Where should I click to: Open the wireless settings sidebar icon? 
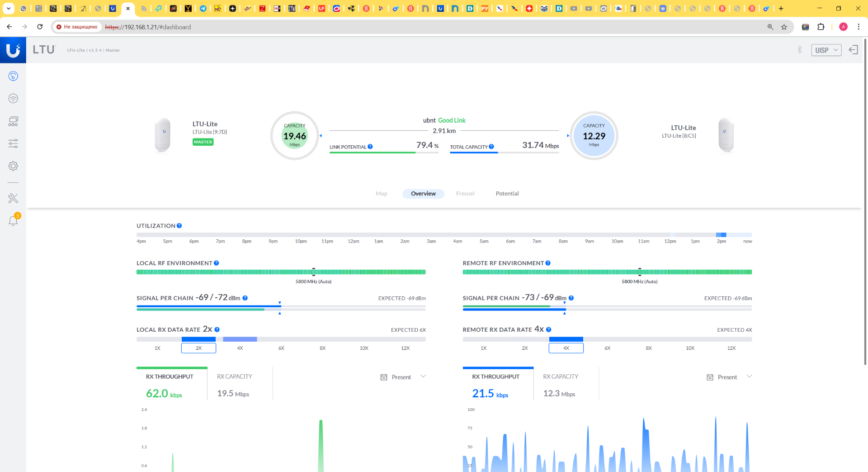tap(13, 98)
